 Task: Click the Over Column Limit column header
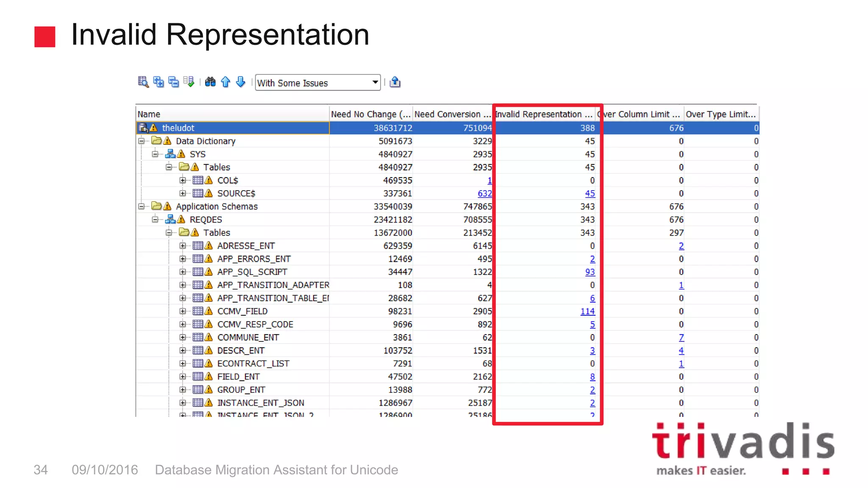(x=640, y=114)
